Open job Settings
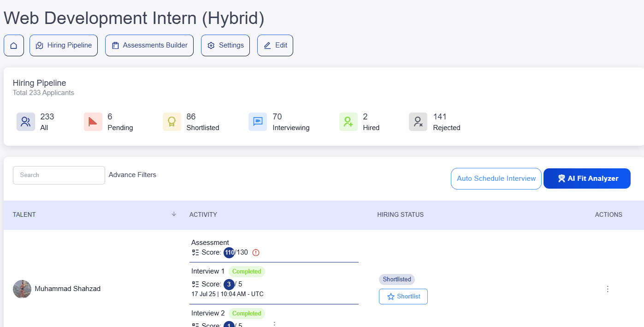Image resolution: width=644 pixels, height=327 pixels. tap(225, 46)
